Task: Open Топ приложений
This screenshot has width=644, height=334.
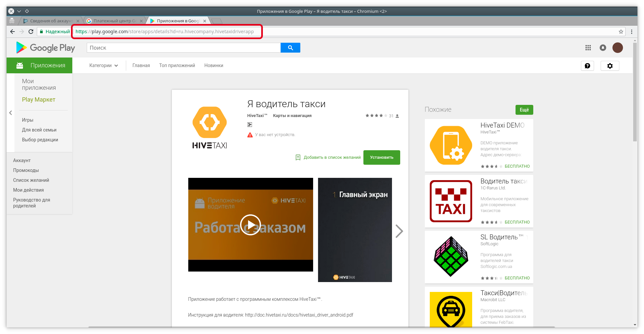Action: coord(177,65)
